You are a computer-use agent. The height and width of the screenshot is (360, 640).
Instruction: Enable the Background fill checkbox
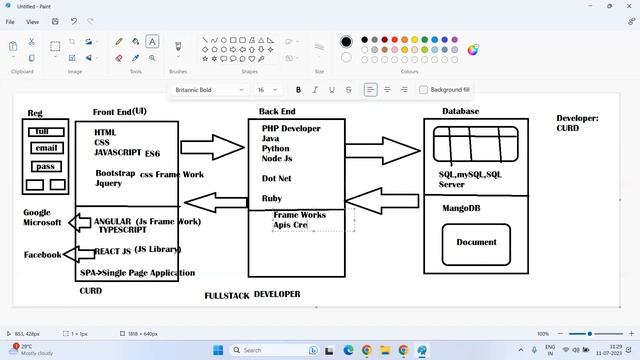click(423, 89)
